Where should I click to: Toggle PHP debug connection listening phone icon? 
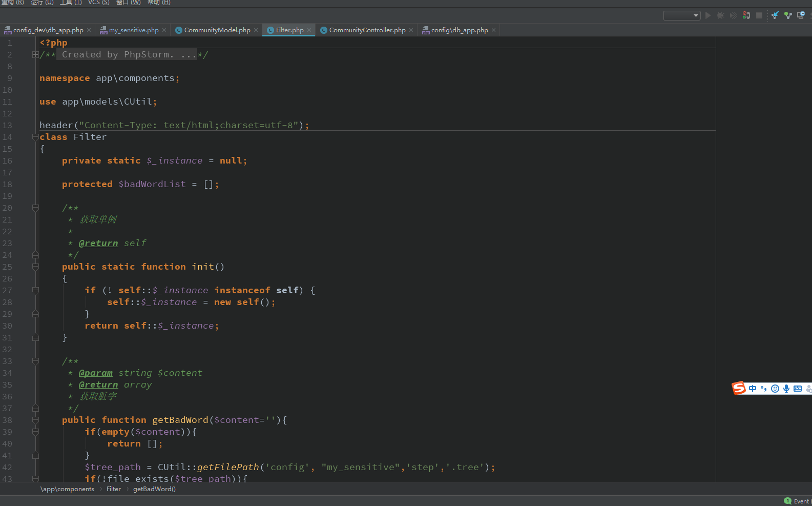(746, 15)
